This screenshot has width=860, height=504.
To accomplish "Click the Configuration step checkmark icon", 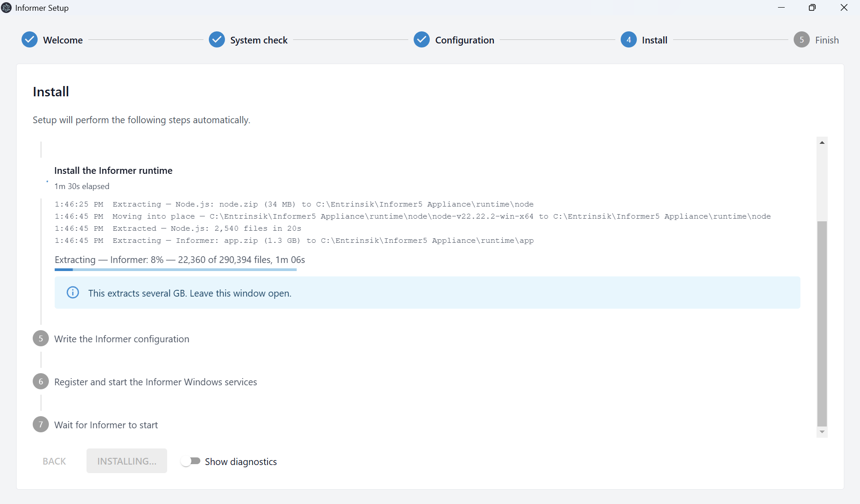I will click(x=422, y=40).
